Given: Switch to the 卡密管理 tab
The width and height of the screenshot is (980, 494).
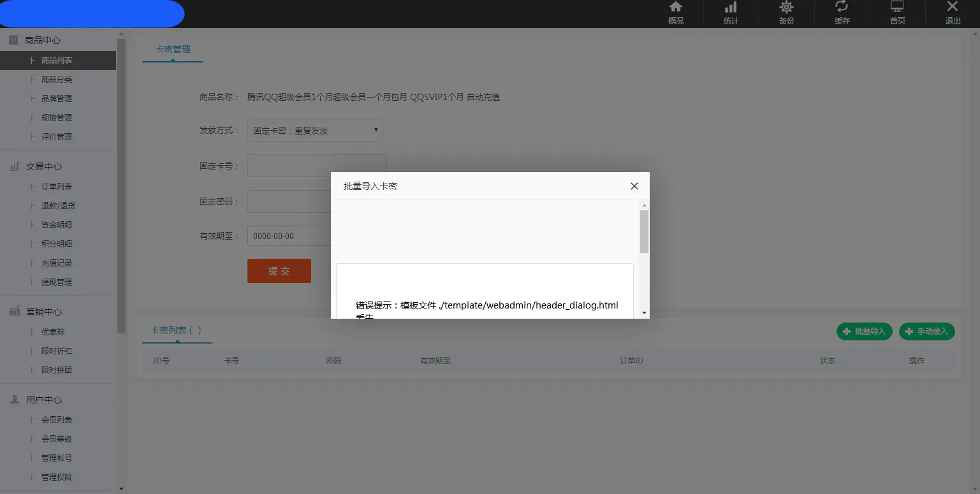Looking at the screenshot, I should (172, 48).
